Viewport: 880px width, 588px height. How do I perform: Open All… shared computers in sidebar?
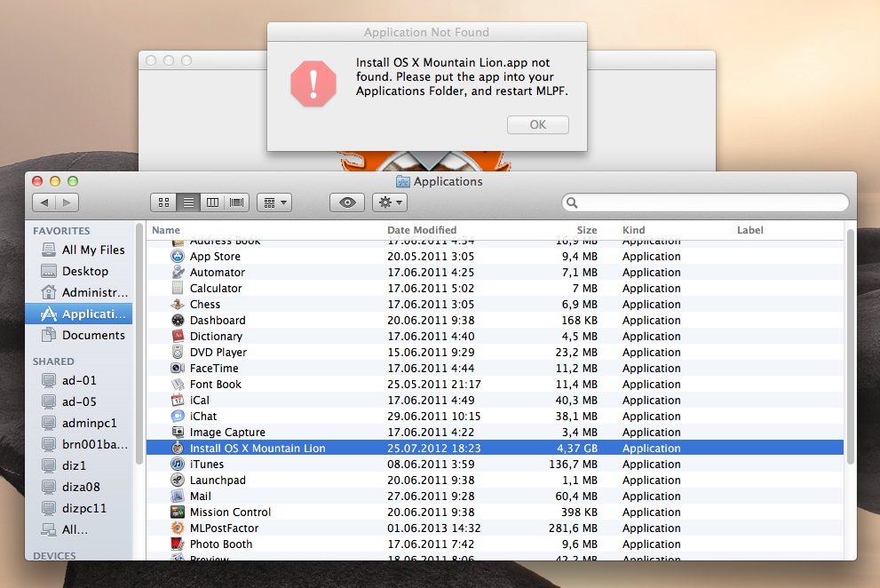(x=79, y=529)
